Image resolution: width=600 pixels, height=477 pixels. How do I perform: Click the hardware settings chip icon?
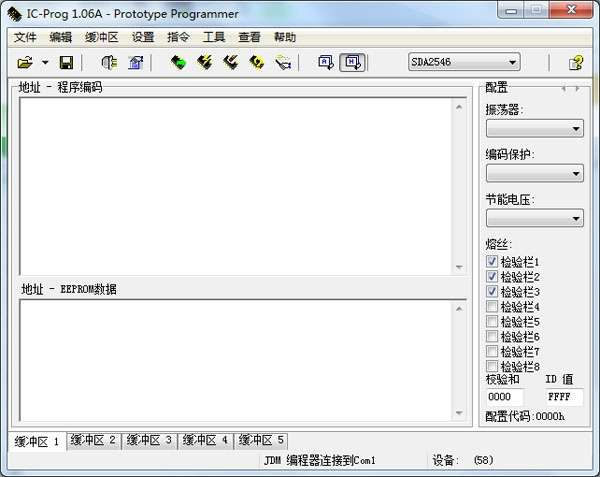point(109,62)
